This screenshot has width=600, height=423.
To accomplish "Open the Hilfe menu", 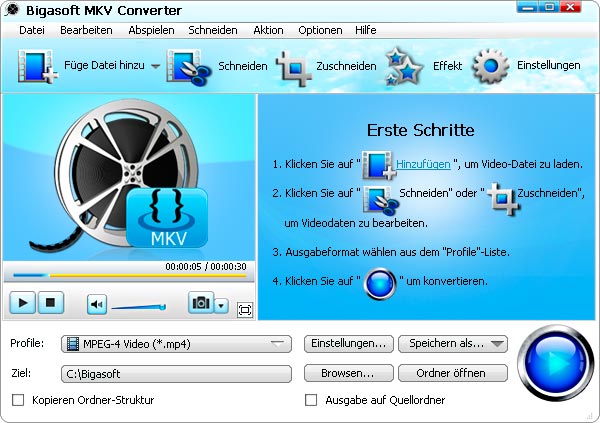I will click(x=365, y=30).
